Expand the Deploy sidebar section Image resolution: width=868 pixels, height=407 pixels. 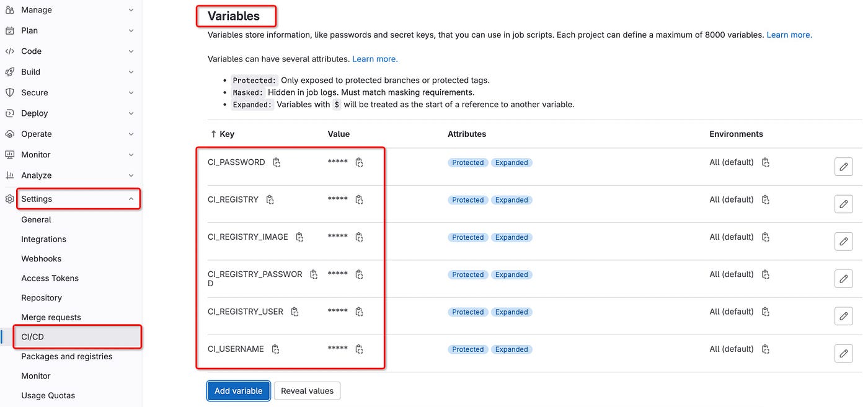[69, 113]
